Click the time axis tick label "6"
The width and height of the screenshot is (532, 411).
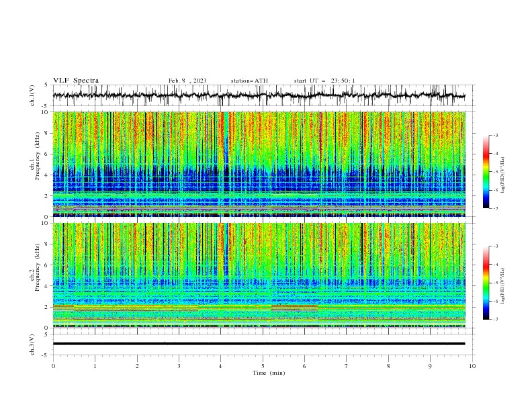304,366
